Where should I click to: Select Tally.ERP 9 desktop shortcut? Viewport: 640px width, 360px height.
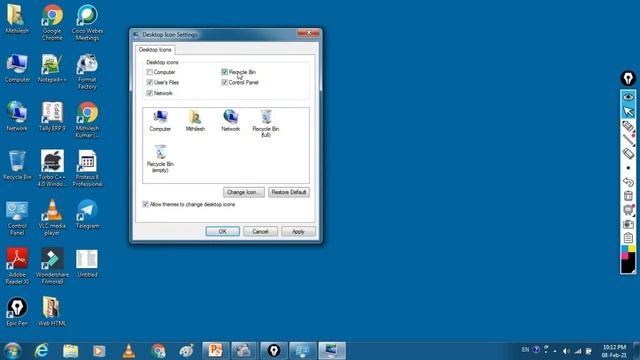coord(52,117)
